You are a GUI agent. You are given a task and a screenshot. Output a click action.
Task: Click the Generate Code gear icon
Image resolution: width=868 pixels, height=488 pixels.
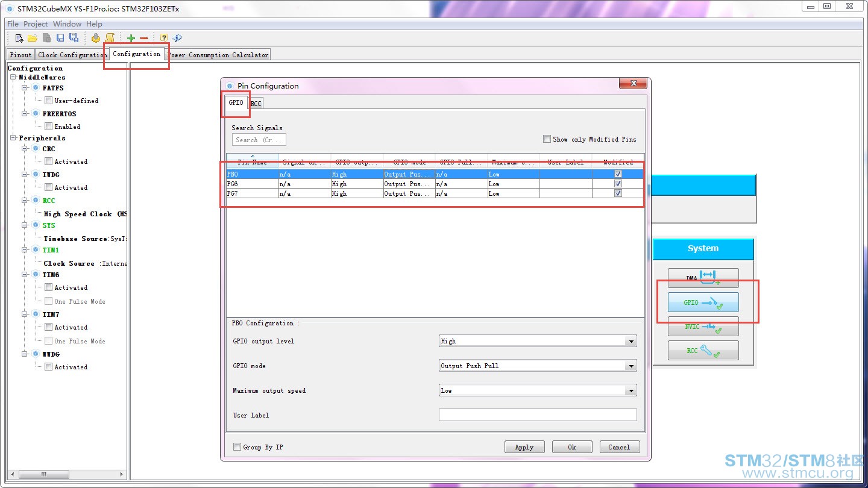96,38
